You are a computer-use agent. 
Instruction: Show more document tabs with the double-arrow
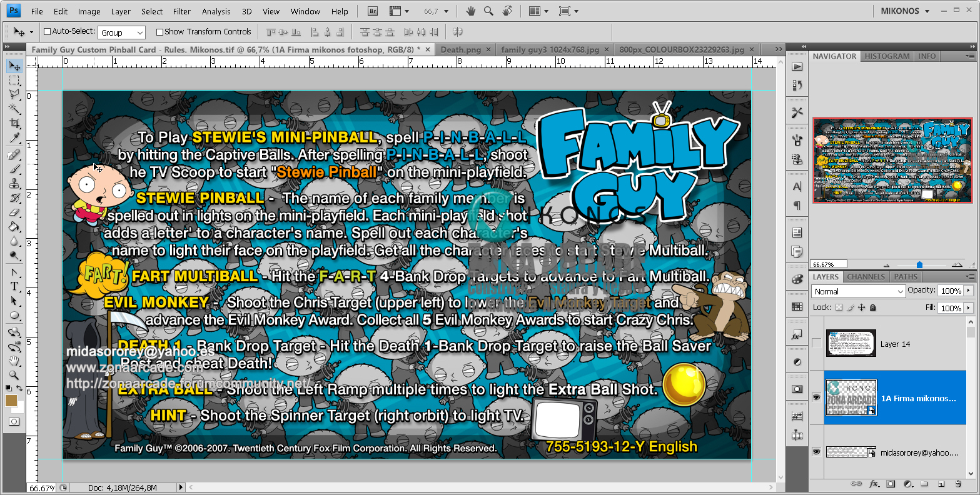pos(778,49)
